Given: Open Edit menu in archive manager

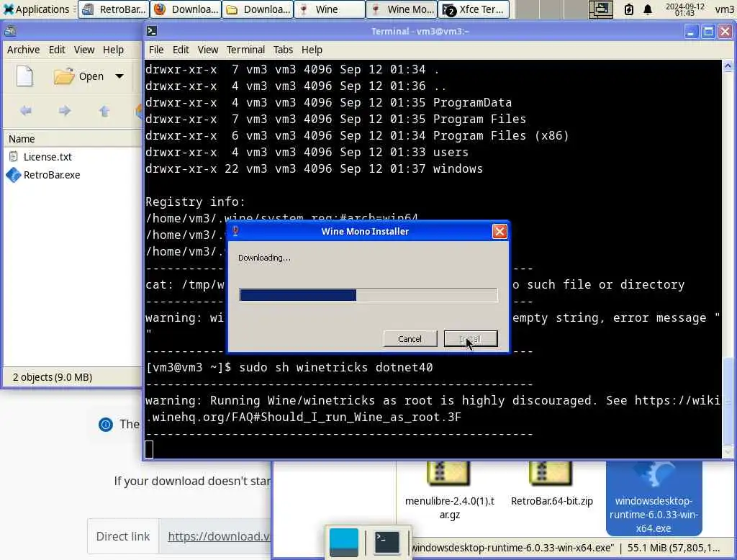Looking at the screenshot, I should (x=58, y=50).
